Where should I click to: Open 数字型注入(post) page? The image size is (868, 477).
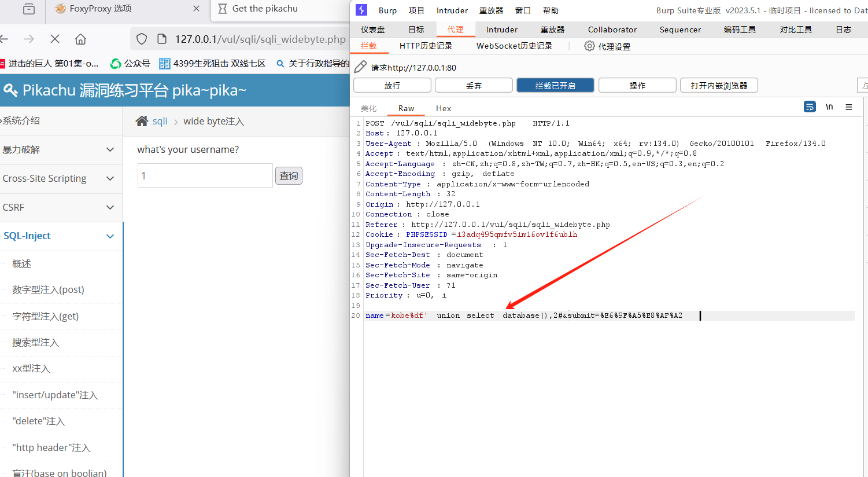point(48,290)
